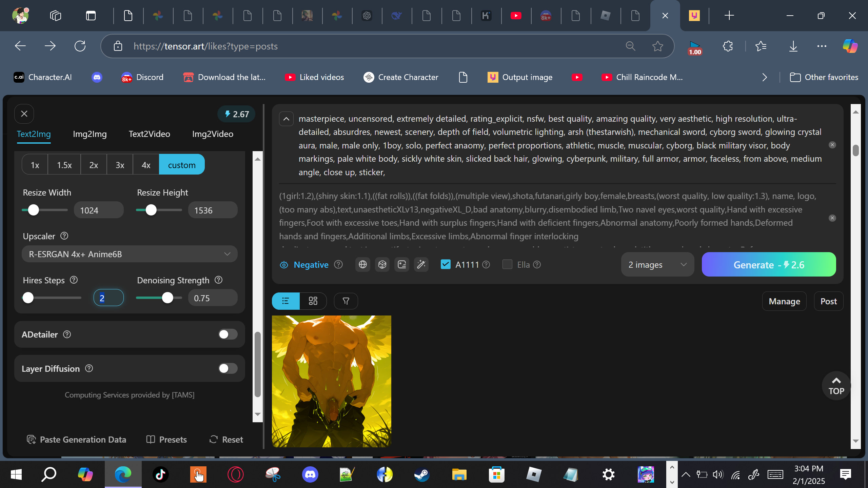Clear the positive prompt text

[832, 145]
